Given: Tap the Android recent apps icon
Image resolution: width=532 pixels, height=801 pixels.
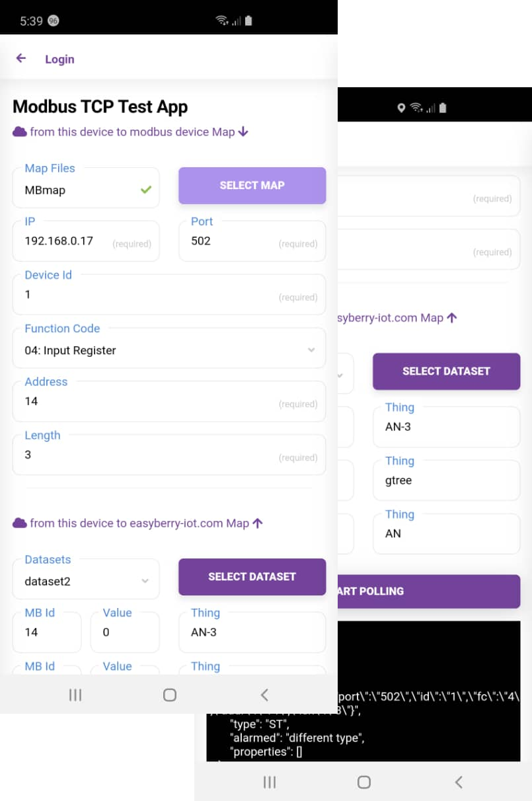Looking at the screenshot, I should [75, 695].
